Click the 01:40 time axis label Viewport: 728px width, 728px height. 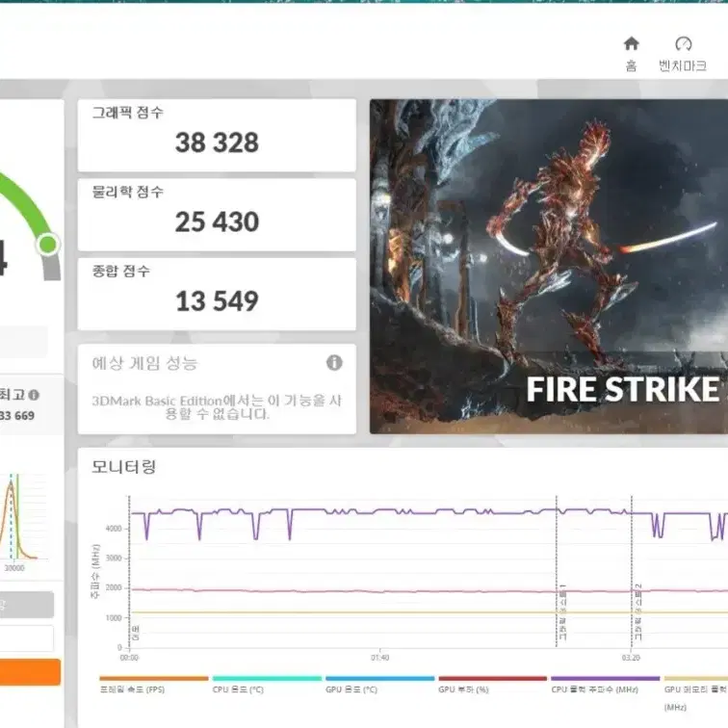(379, 658)
